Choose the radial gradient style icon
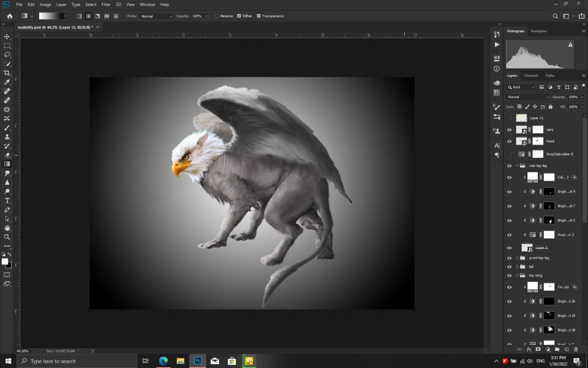This screenshot has height=368, width=588. [x=88, y=16]
